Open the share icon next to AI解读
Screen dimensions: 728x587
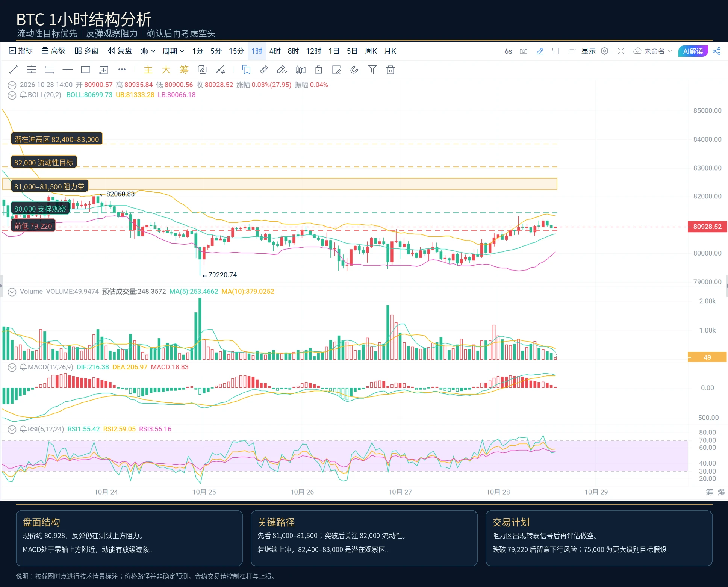click(x=717, y=51)
